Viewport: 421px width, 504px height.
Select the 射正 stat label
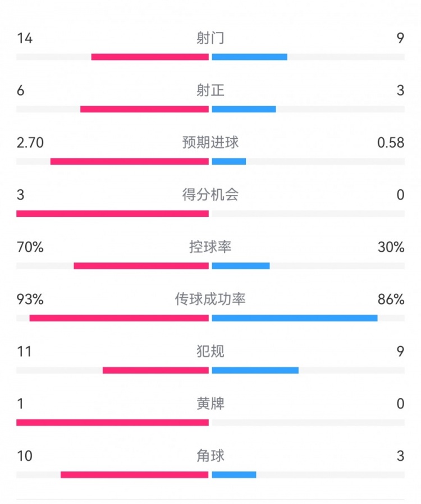pos(210,90)
